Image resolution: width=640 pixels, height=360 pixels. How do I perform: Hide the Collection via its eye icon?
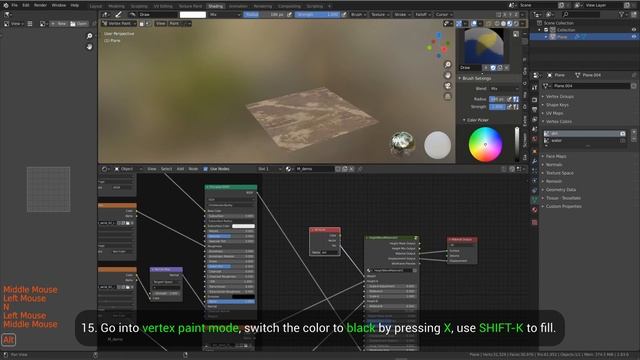[x=634, y=30]
